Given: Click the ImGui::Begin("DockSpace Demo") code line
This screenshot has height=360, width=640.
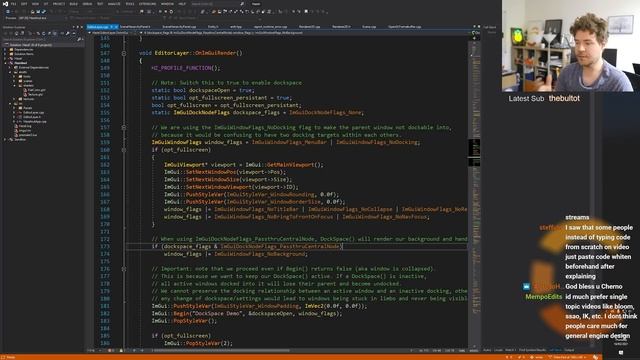Looking at the screenshot, I should point(247,313).
